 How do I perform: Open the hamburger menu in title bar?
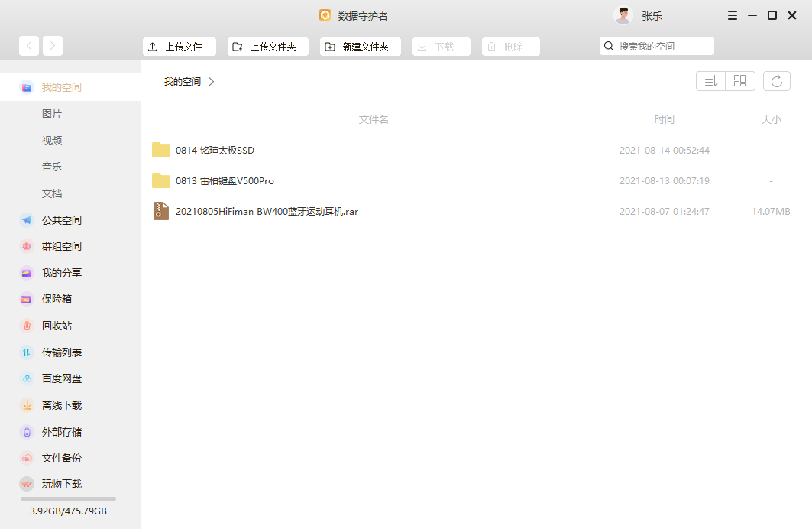733,15
